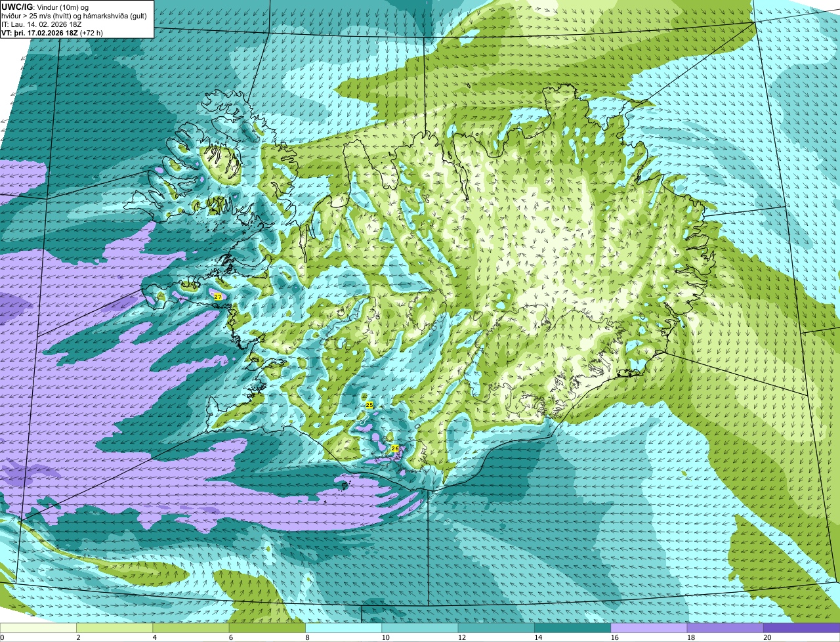The width and height of the screenshot is (840, 642).
Task: Select the above-20 m/s dark purple swatch
Action: pyautogui.click(x=801, y=628)
